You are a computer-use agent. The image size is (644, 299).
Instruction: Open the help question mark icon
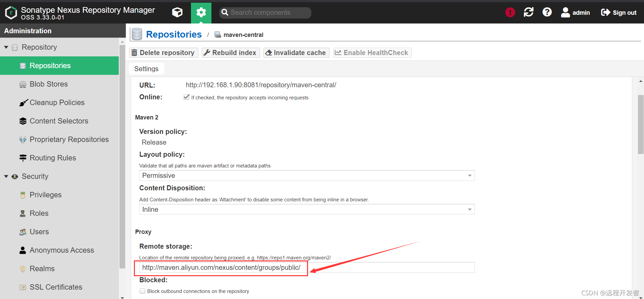click(547, 12)
